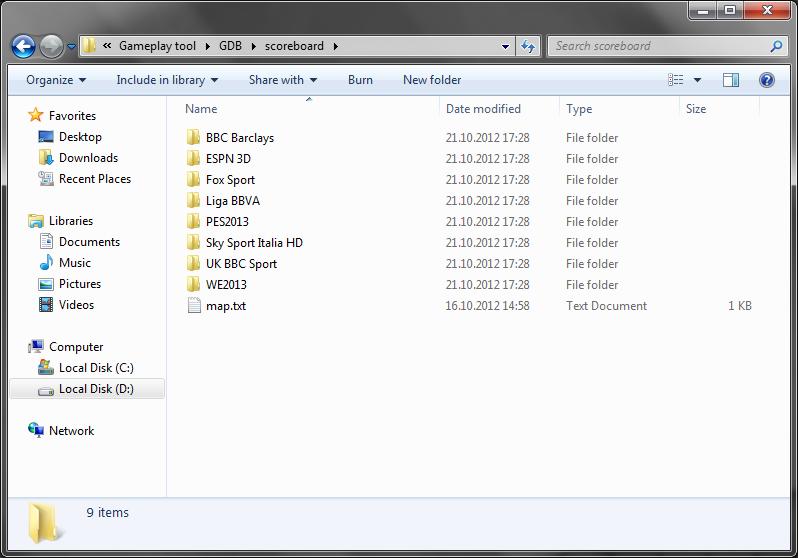The height and width of the screenshot is (558, 798).
Task: Open address bar previous locations dropdown
Action: 505,46
